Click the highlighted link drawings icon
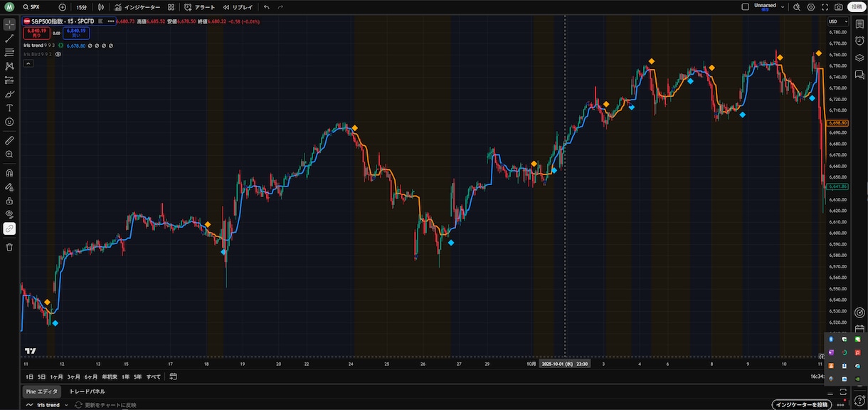This screenshot has height=410, width=868. pyautogui.click(x=9, y=228)
